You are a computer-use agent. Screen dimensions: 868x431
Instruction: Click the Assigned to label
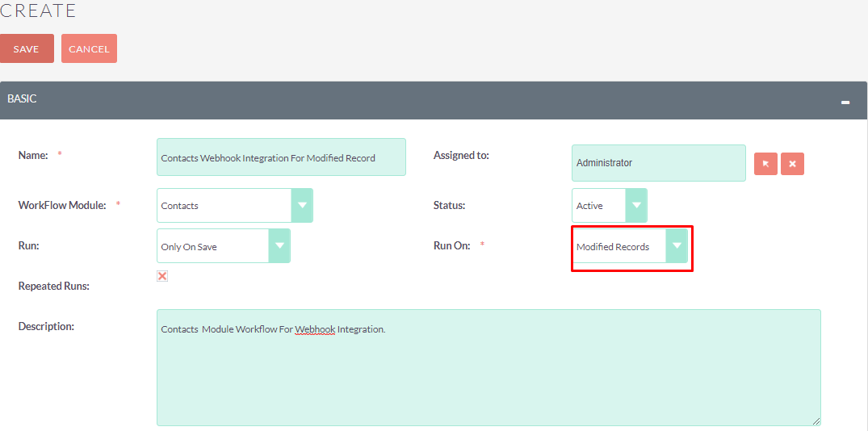[461, 156]
